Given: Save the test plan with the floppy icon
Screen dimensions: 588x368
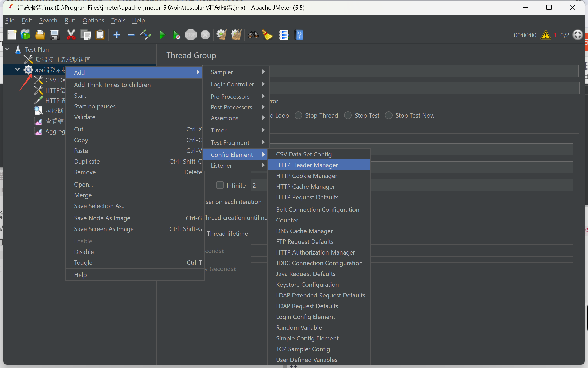Looking at the screenshot, I should click(x=55, y=35).
